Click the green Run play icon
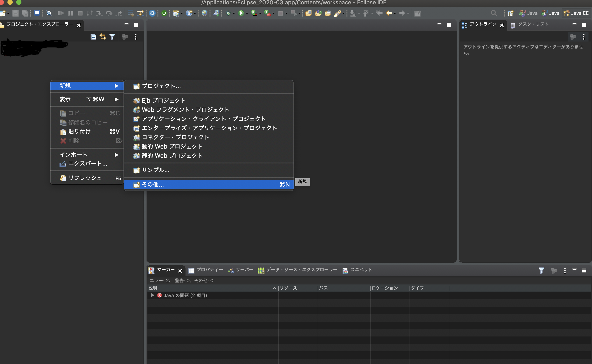This screenshot has height=364, width=592. (x=241, y=13)
